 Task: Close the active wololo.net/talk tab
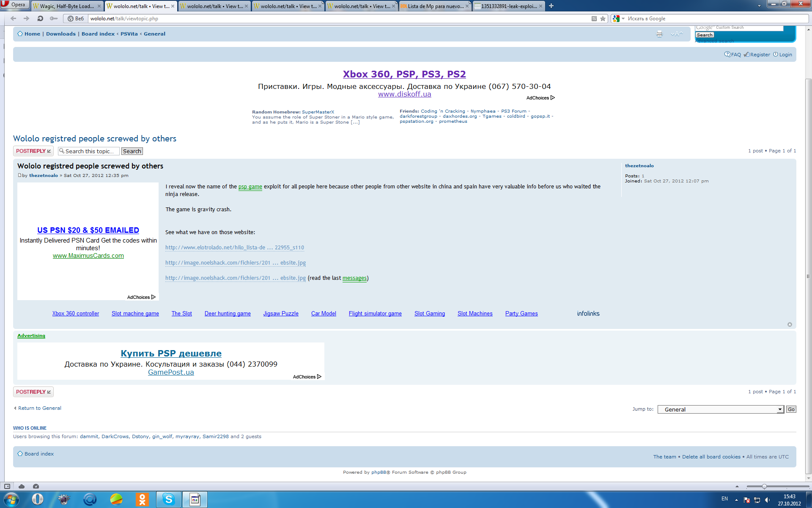tap(173, 6)
